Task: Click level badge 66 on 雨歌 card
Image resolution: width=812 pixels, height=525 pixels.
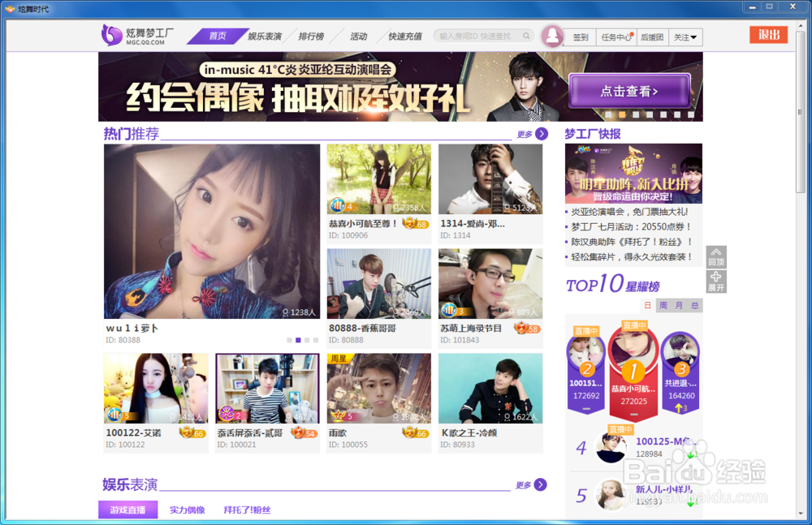Action: point(415,432)
